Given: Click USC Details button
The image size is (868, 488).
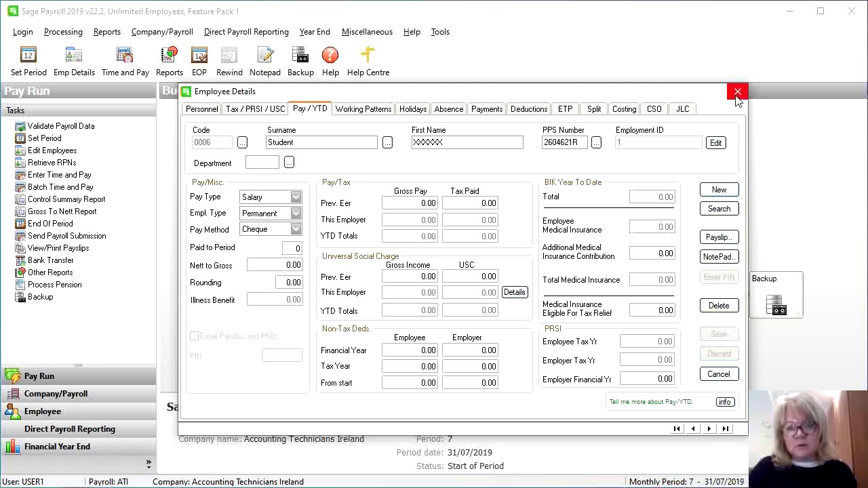Looking at the screenshot, I should (x=514, y=292).
